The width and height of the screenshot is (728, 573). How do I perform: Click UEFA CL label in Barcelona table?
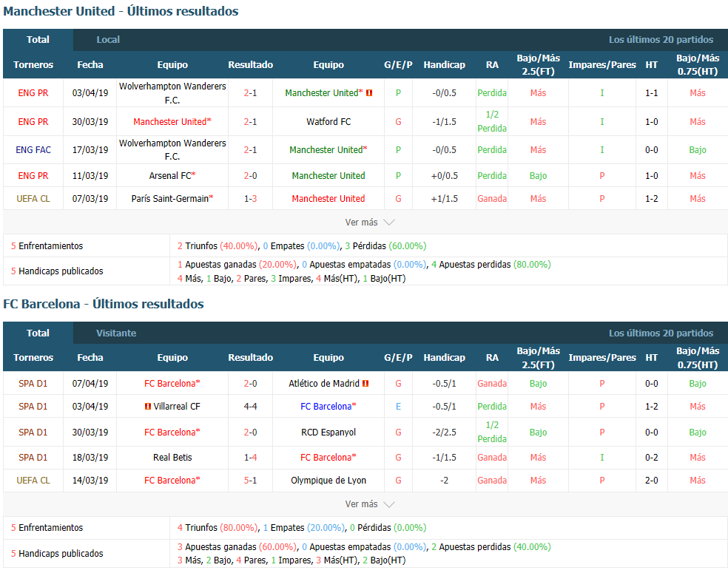click(x=33, y=480)
